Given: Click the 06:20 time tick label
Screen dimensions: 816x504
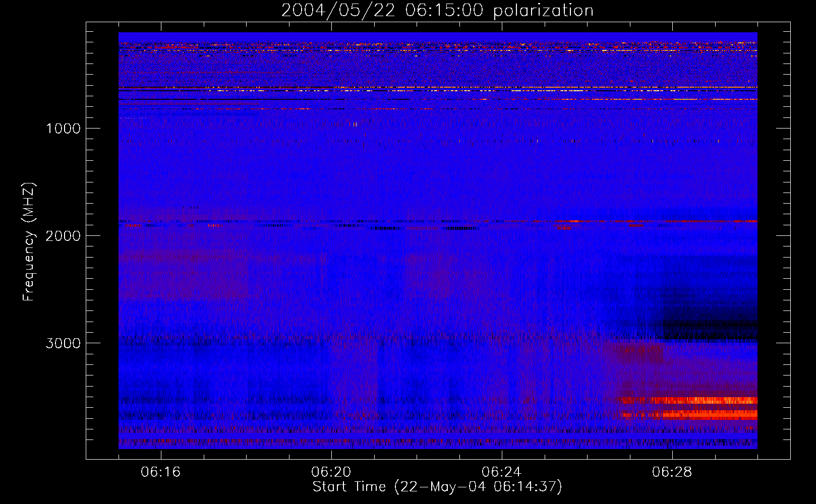Looking at the screenshot, I should coord(331,472).
